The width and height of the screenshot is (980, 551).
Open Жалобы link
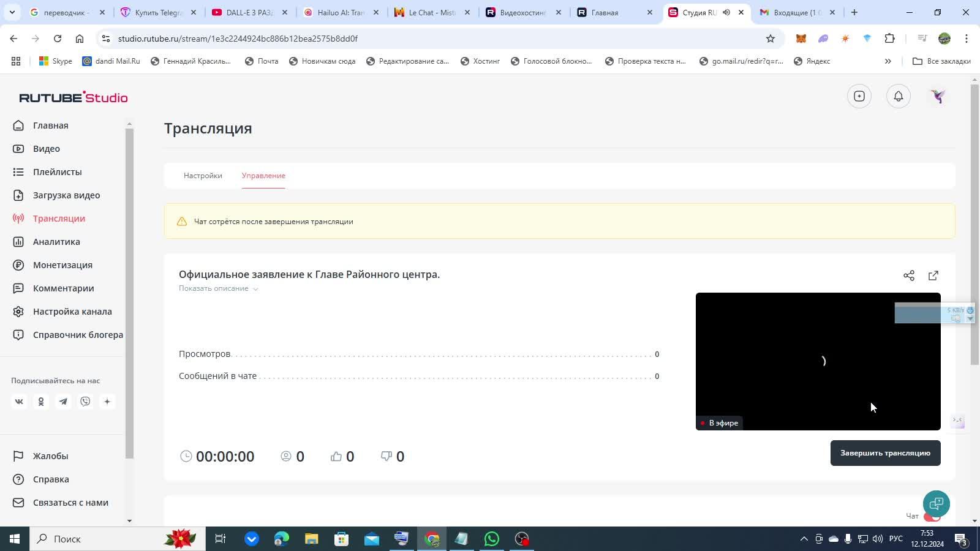click(51, 456)
